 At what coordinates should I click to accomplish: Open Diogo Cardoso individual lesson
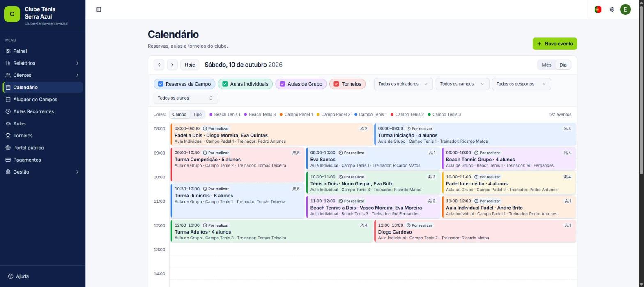point(475,231)
